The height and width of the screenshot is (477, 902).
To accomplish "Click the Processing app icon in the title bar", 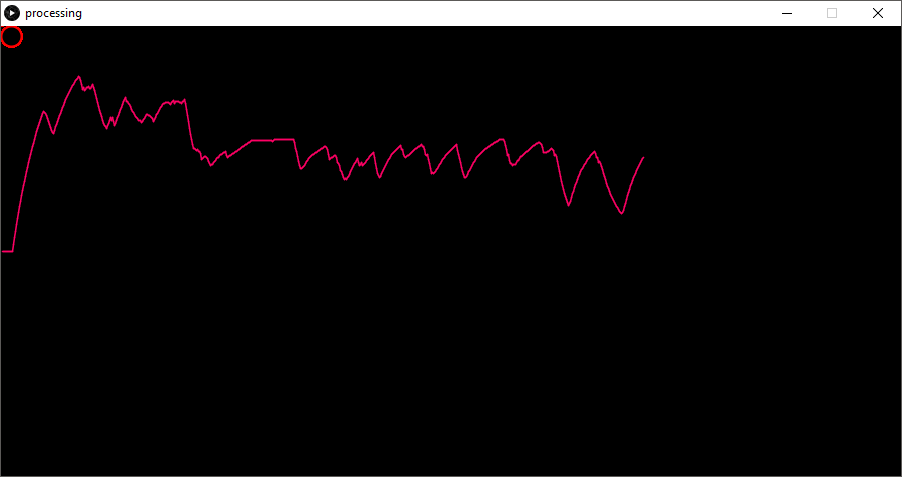I will point(12,13).
